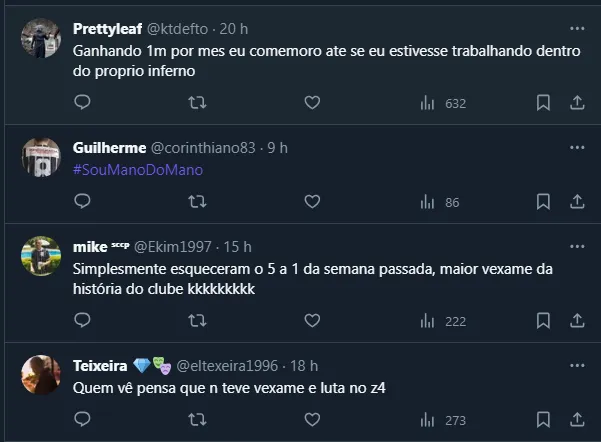Image resolution: width=601 pixels, height=442 pixels.
Task: Reply to Prettyleaf's tweet
Action: 83,102
